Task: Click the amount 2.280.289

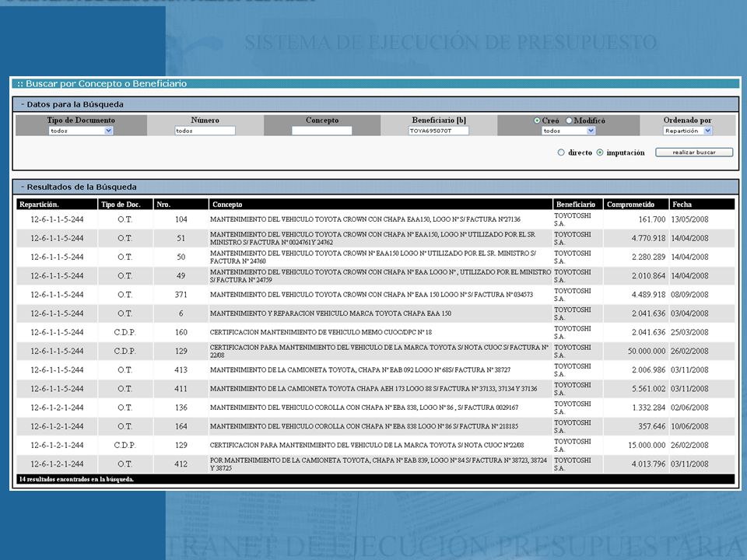Action: coord(648,257)
